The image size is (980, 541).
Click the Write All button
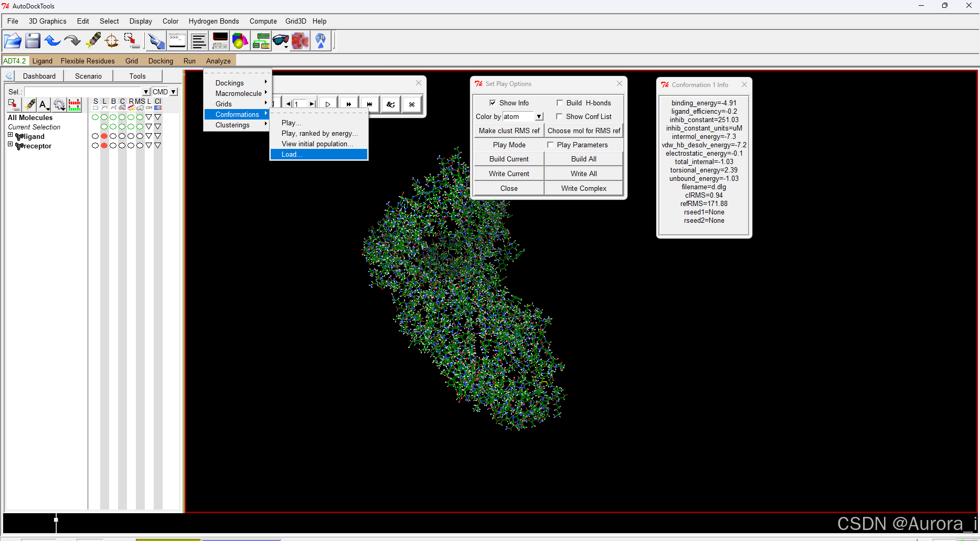(x=583, y=174)
